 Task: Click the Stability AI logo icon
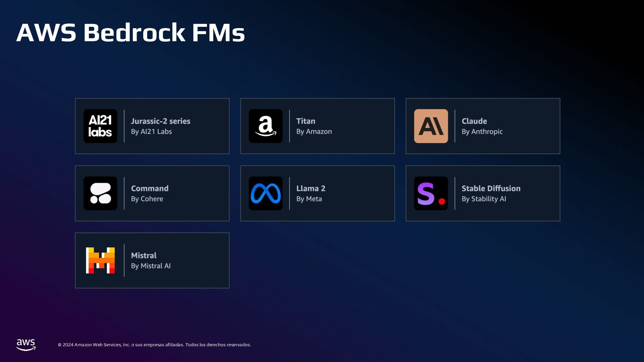click(x=431, y=193)
